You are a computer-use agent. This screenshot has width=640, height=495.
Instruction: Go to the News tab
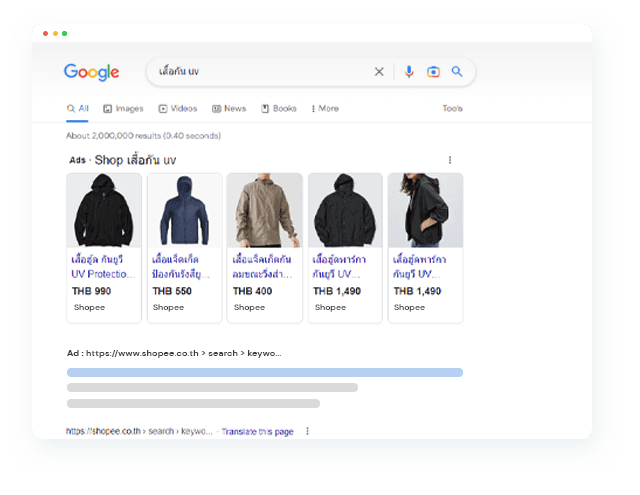(229, 109)
